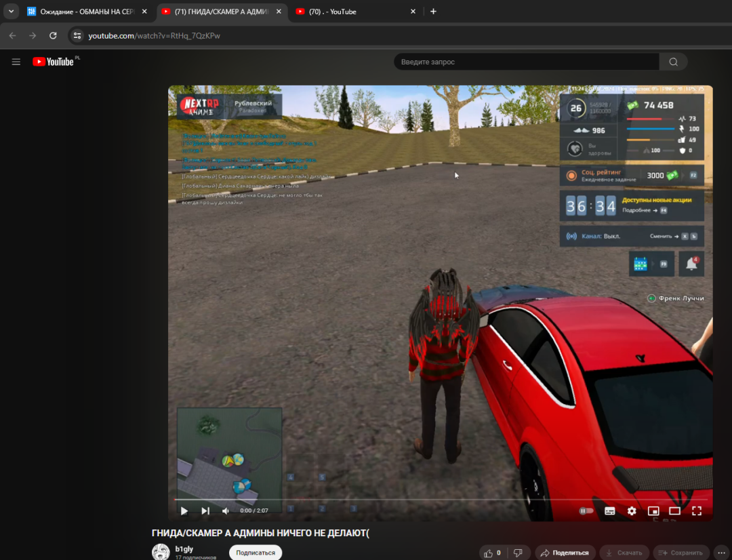Open the YouTube hamburger guide menu

16,62
